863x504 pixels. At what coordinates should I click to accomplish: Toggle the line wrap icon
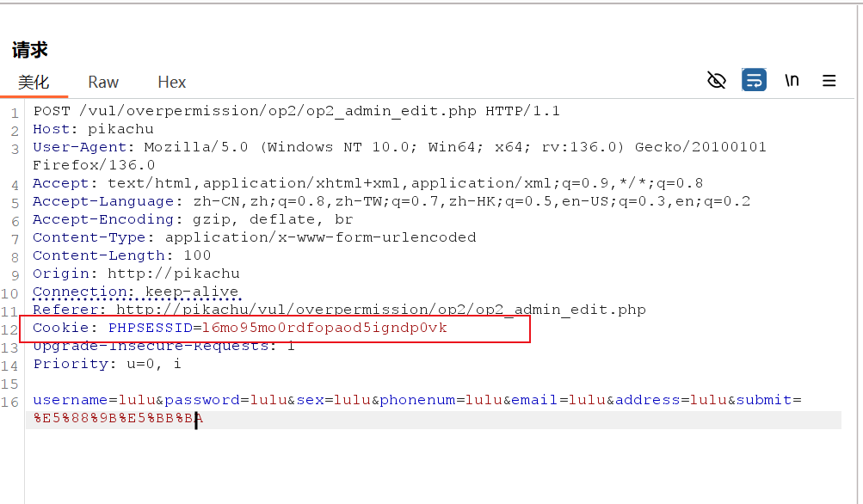pos(754,80)
